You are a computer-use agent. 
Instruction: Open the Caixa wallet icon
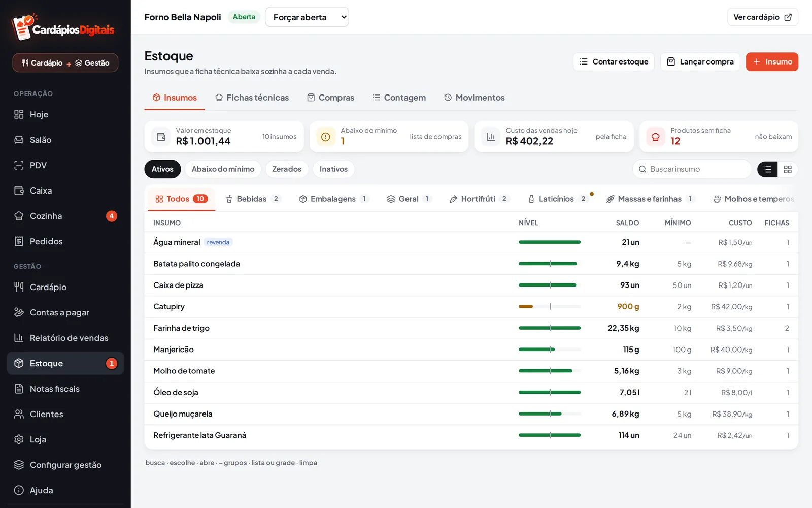[x=19, y=190]
